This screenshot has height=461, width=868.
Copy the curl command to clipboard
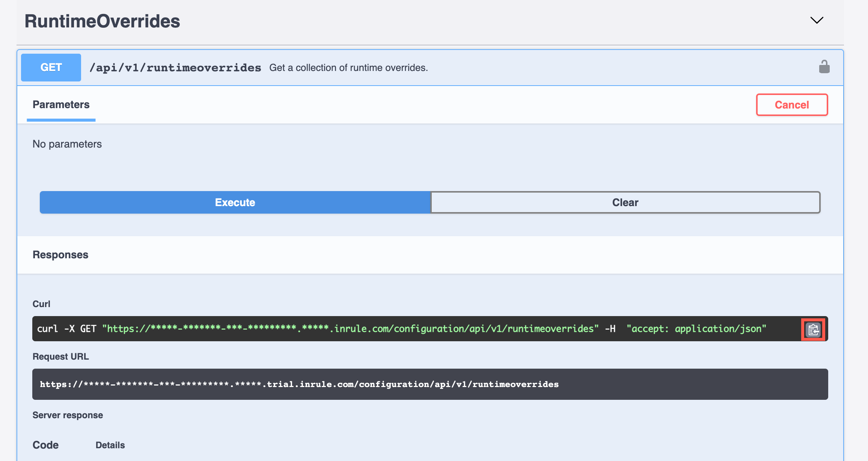813,330
